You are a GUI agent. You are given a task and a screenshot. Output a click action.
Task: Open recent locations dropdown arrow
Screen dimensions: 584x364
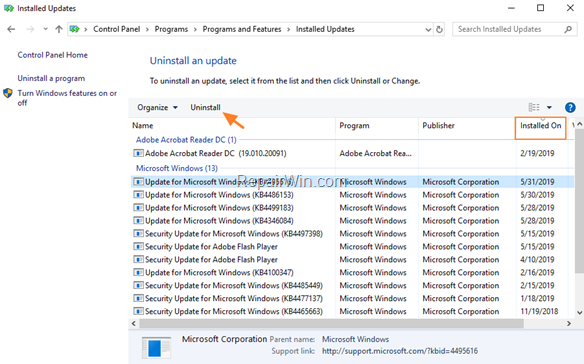pyautogui.click(x=45, y=29)
